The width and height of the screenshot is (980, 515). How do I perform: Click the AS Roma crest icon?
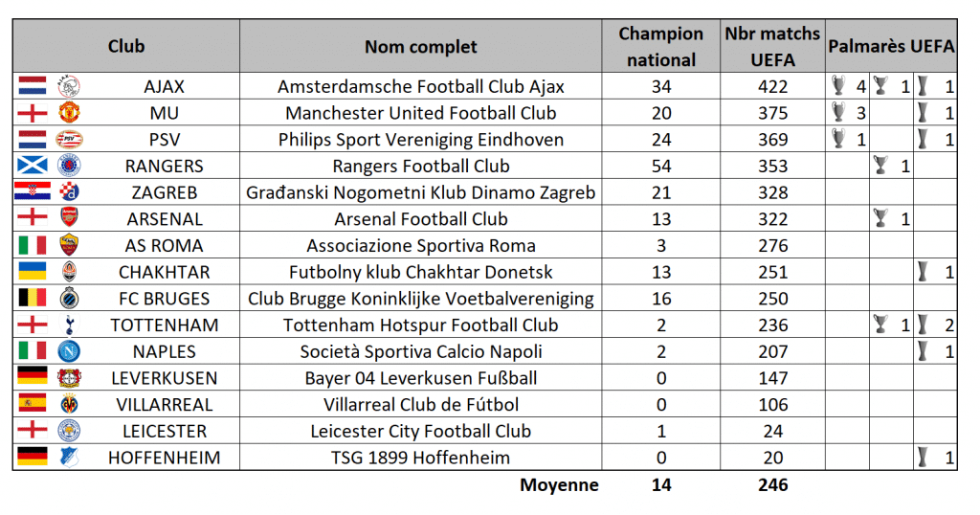click(x=69, y=245)
